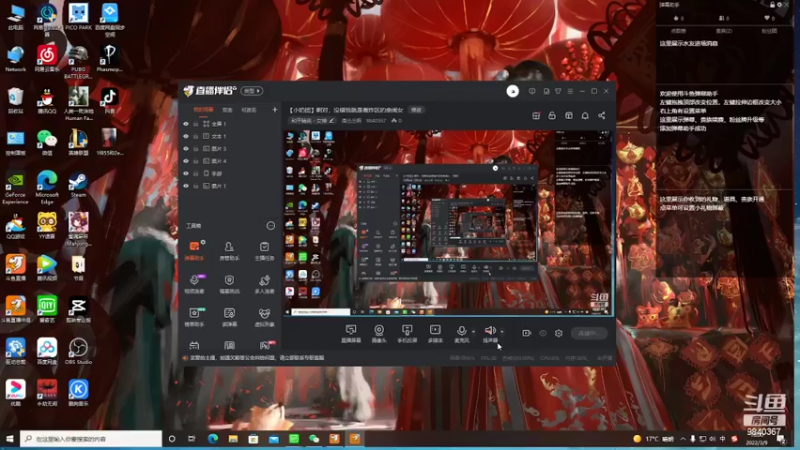Open the PUBG BATTLEGROUNDS desktop shortcut
Image resolution: width=800 pixels, height=450 pixels.
point(78,62)
